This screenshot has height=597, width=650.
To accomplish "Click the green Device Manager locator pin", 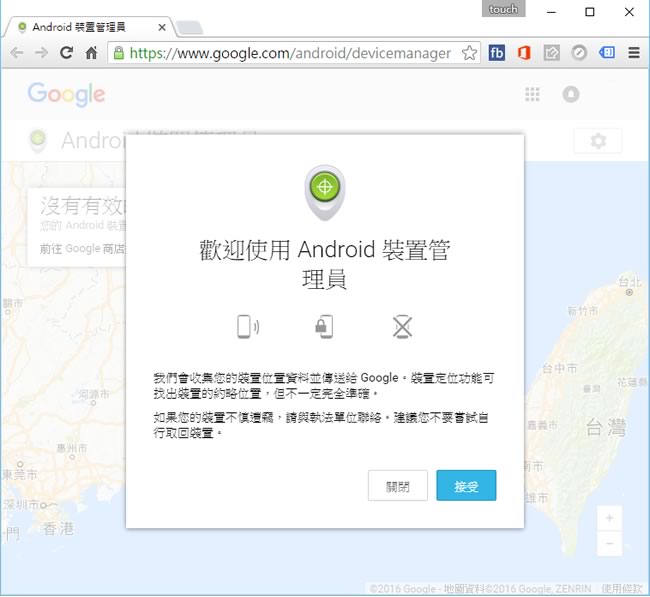I will [x=324, y=188].
